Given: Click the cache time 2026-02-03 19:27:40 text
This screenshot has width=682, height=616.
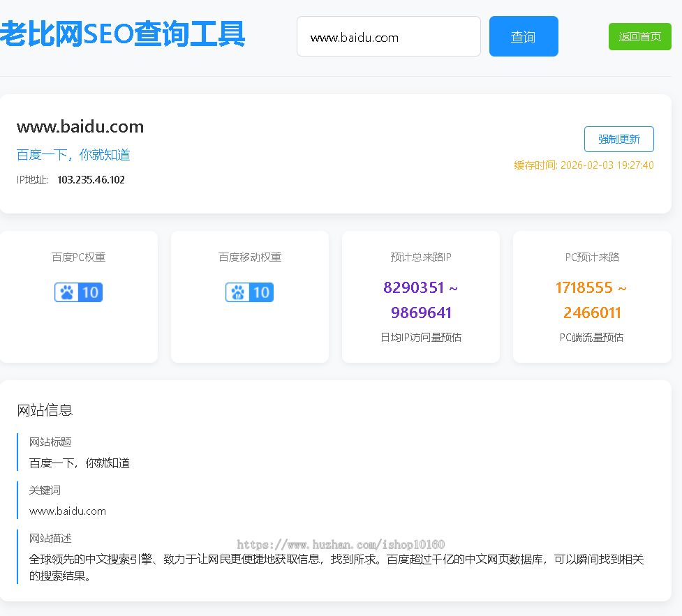Looking at the screenshot, I should 584,165.
